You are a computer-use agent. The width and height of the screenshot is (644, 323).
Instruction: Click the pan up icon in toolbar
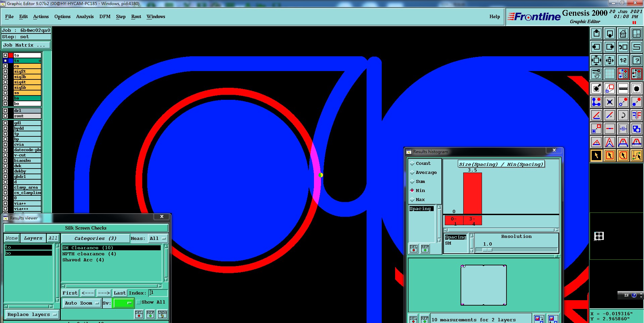click(596, 34)
